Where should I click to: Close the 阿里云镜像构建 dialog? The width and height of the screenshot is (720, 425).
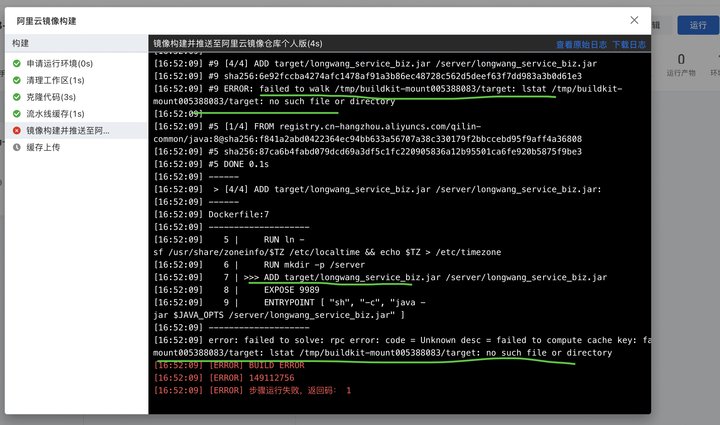point(634,20)
